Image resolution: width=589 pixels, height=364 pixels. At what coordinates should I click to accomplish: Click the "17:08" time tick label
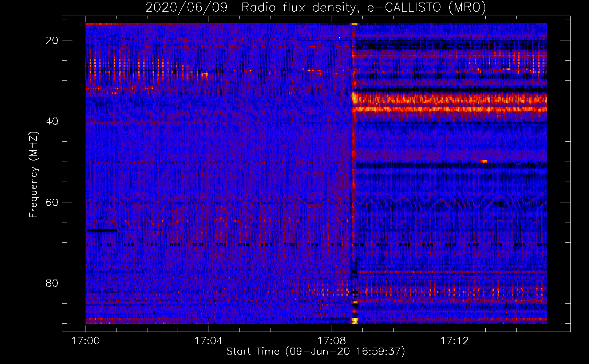coord(332,341)
